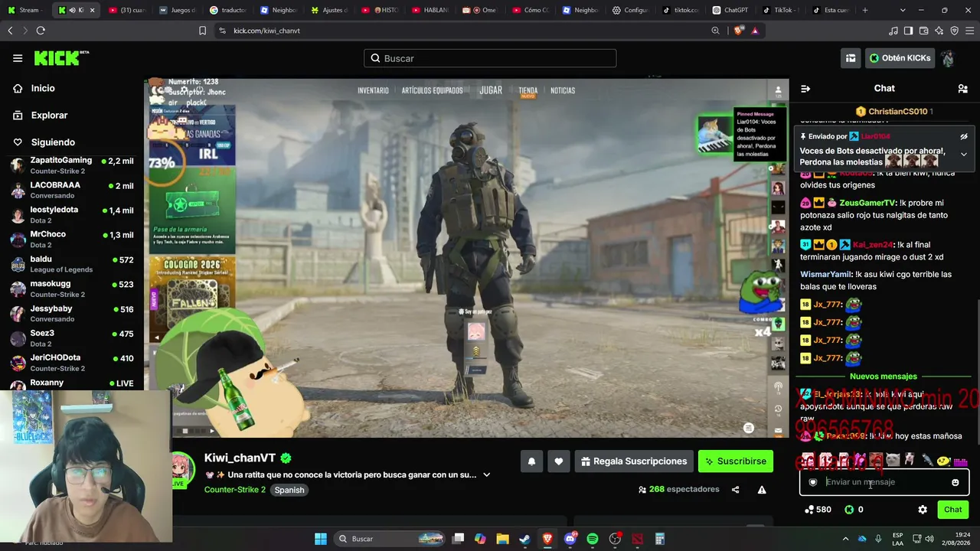The width and height of the screenshot is (980, 551).
Task: Open Steam from the taskbar
Action: pyautogui.click(x=524, y=539)
